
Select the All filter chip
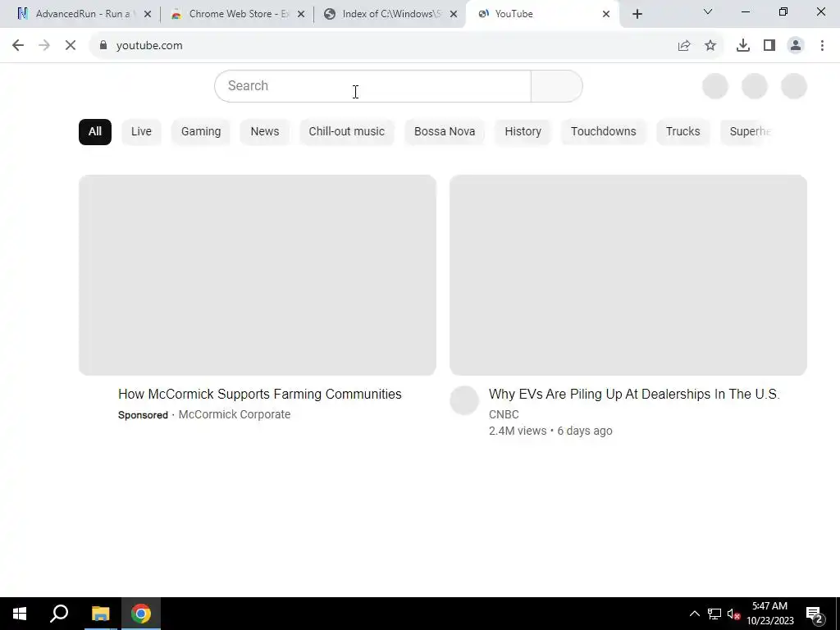pyautogui.click(x=95, y=132)
